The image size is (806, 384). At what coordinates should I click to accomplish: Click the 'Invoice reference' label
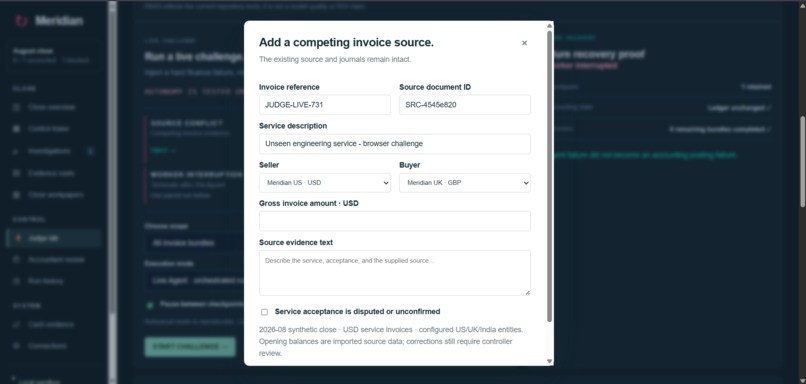tap(289, 87)
